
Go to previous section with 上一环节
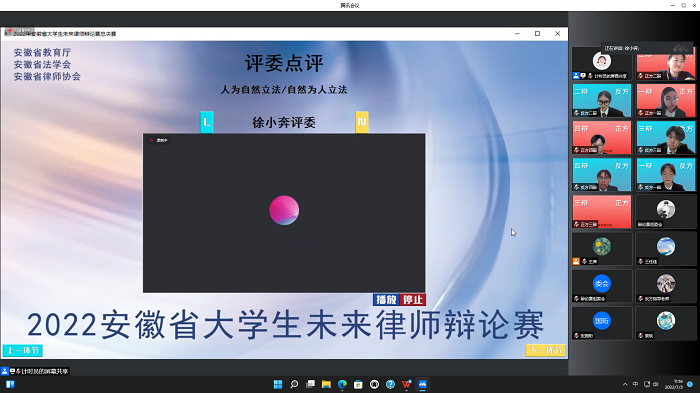click(23, 351)
